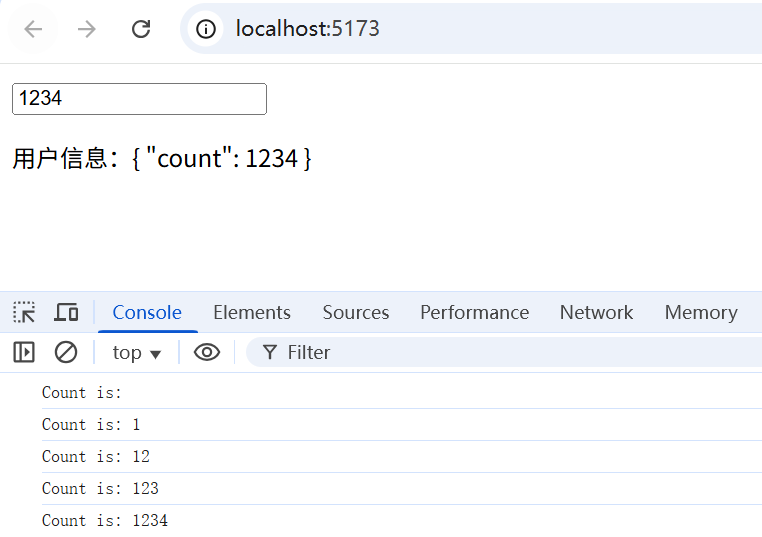Open the Elements tab

pos(252,312)
